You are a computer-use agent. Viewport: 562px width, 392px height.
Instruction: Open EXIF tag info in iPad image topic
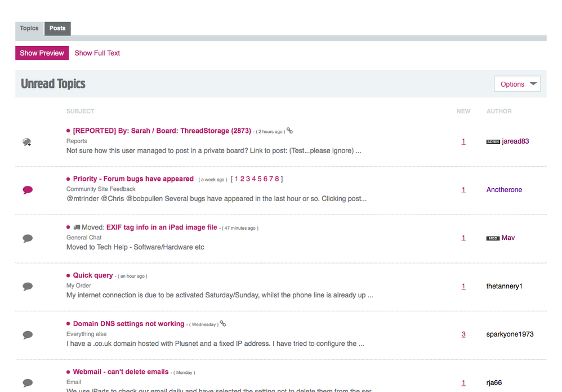click(162, 228)
